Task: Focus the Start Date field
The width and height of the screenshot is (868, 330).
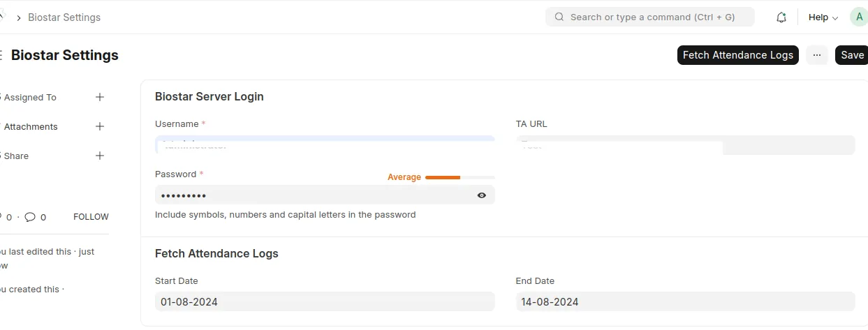Action: (x=325, y=301)
